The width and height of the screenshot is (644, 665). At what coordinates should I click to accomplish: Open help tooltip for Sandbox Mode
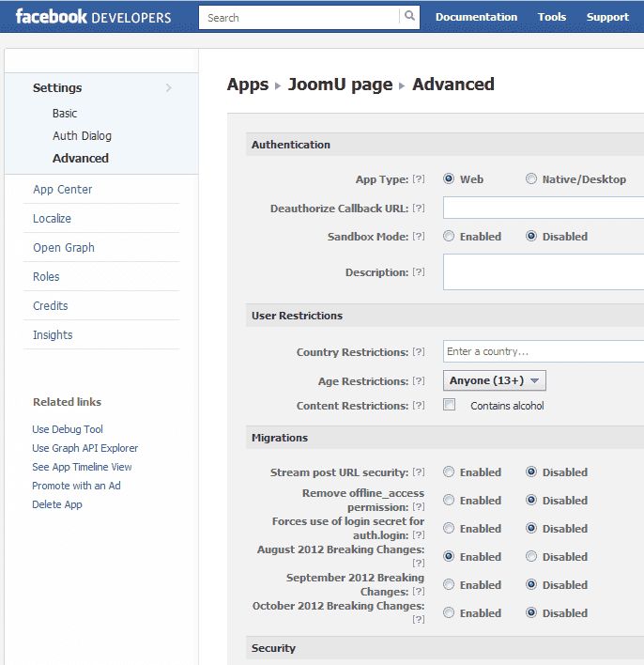(419, 237)
